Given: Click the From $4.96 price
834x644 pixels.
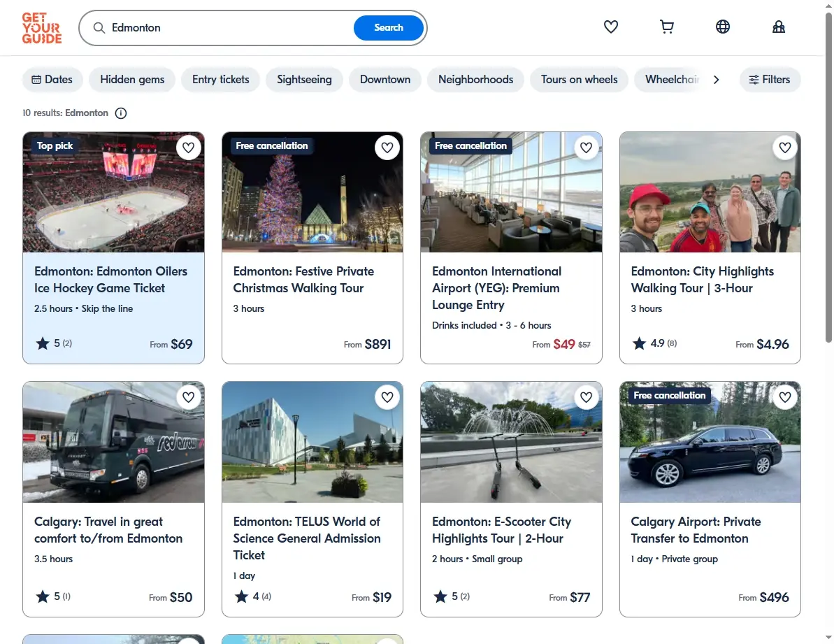Looking at the screenshot, I should click(x=762, y=344).
